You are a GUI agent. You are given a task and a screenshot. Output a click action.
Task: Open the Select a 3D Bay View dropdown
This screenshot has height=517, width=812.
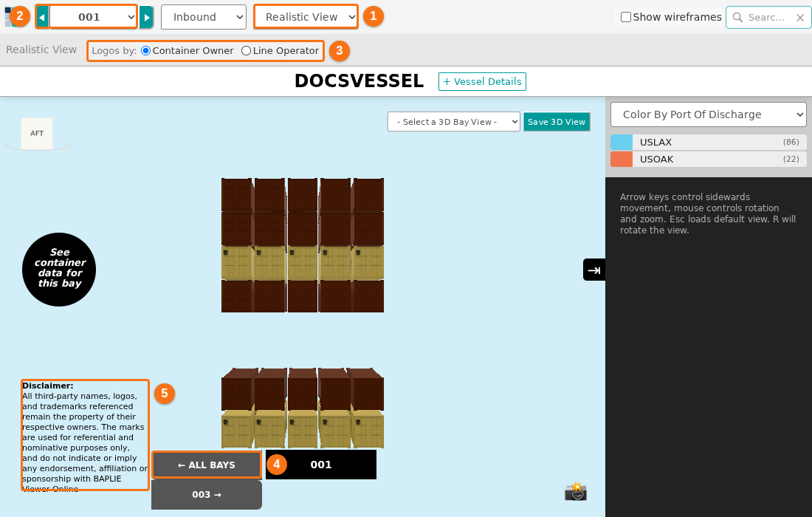[454, 122]
